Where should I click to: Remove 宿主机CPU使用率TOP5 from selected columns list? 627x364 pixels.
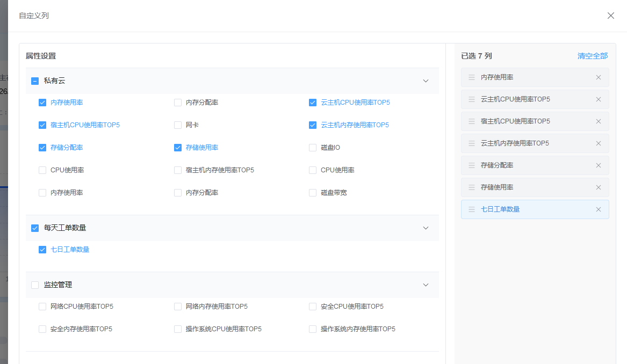click(598, 121)
